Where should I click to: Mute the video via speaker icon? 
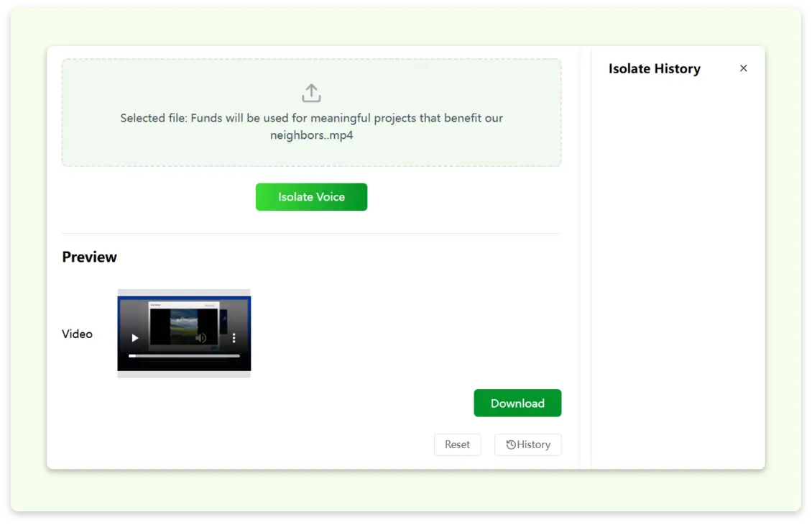(x=201, y=338)
